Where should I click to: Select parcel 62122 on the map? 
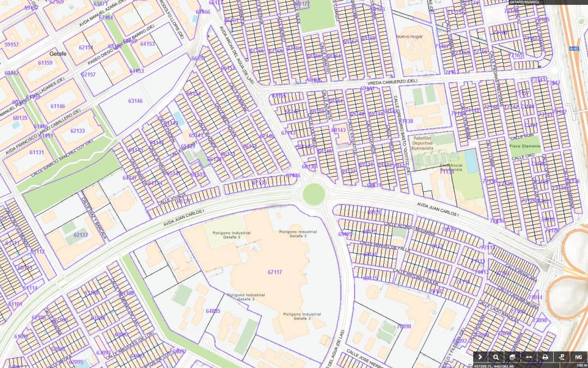click(81, 235)
